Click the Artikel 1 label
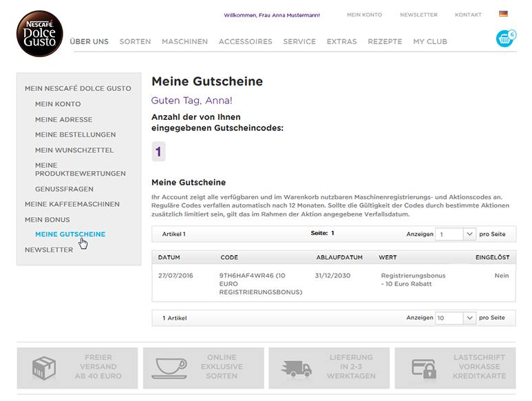Screen dimensions: 532x401 [173, 234]
